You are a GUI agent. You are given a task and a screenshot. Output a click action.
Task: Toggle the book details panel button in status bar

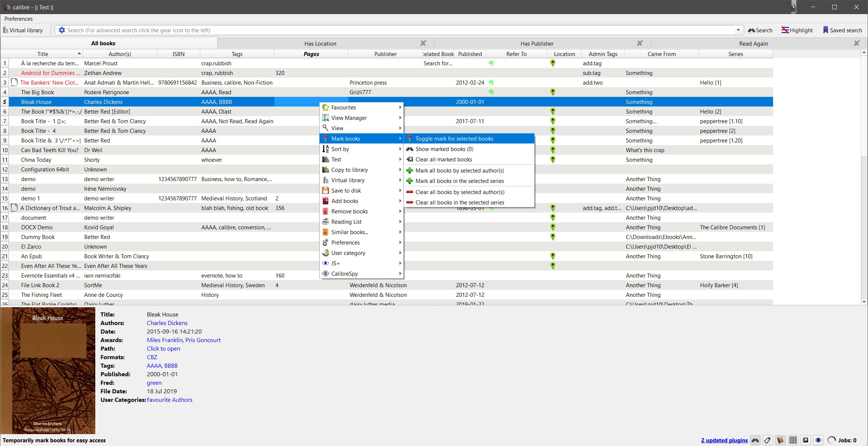pos(780,440)
